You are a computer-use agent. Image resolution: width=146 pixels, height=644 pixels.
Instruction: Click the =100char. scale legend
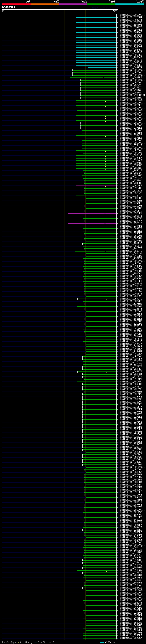click(108, 642)
